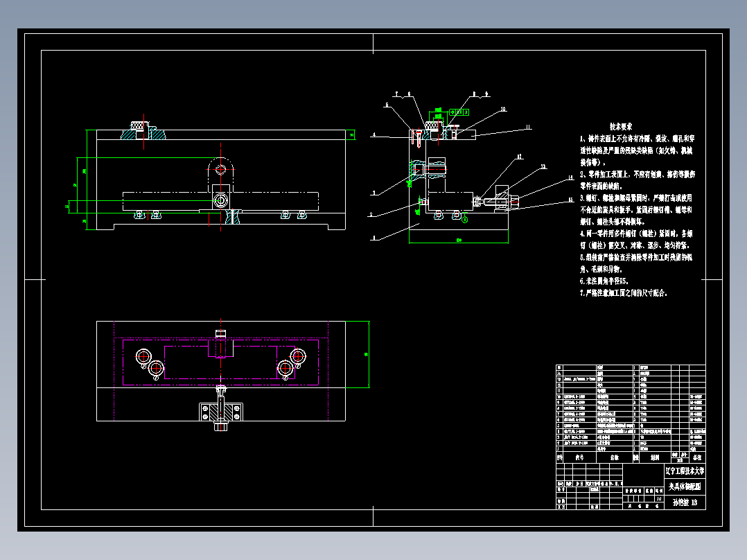747x560 pixels.
Task: Select part balloon number 10
Action: pos(503,109)
